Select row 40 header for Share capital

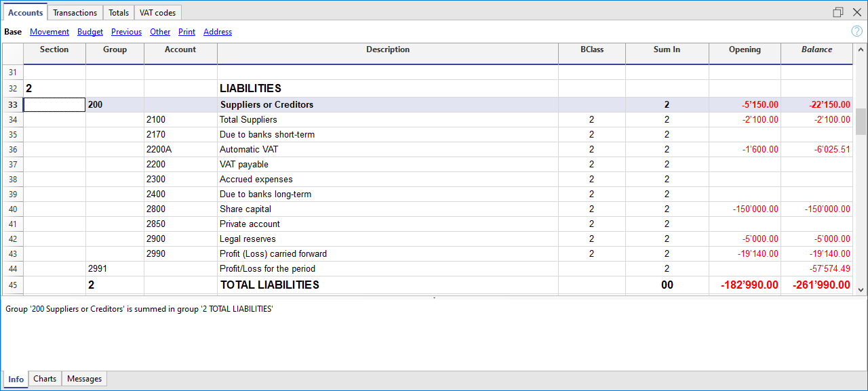click(x=12, y=209)
